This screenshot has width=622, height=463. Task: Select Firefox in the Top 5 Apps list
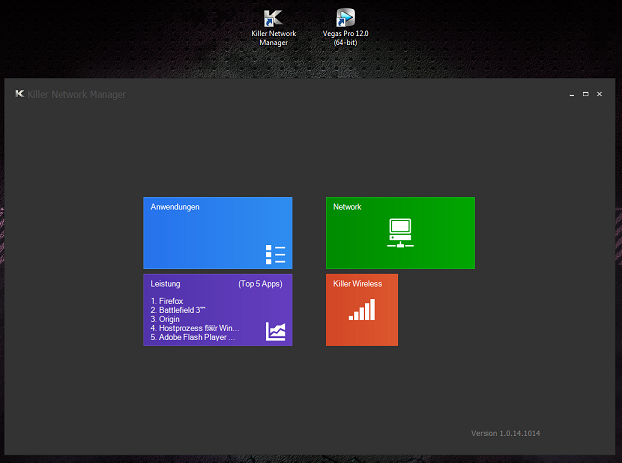pos(167,301)
